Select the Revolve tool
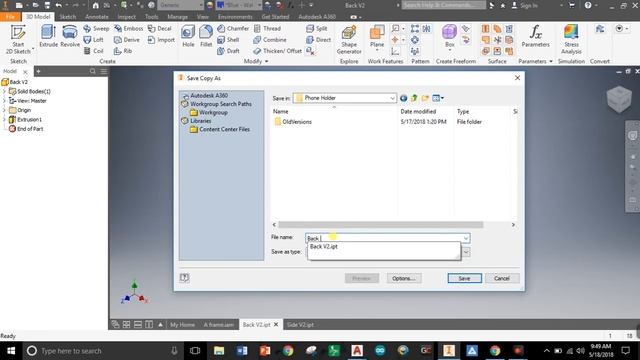 pos(70,36)
